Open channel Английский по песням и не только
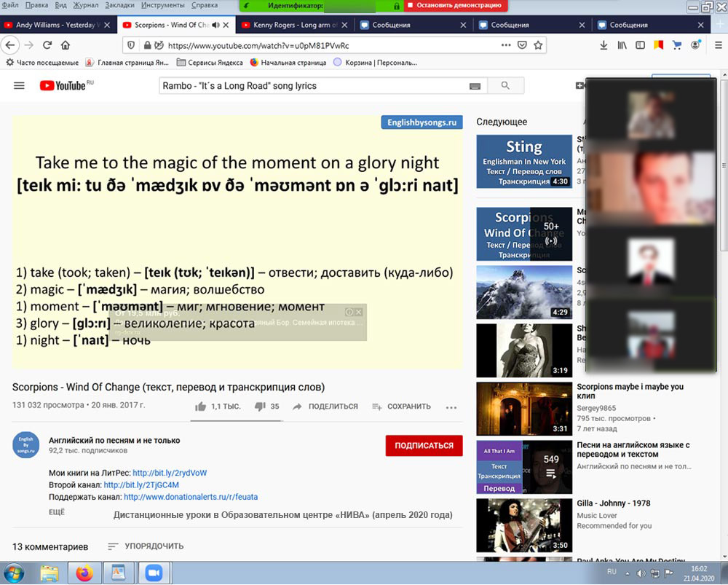 coord(114,441)
